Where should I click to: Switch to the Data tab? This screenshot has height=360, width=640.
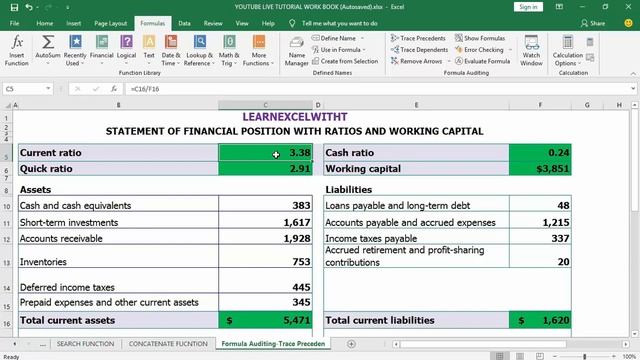coord(184,23)
